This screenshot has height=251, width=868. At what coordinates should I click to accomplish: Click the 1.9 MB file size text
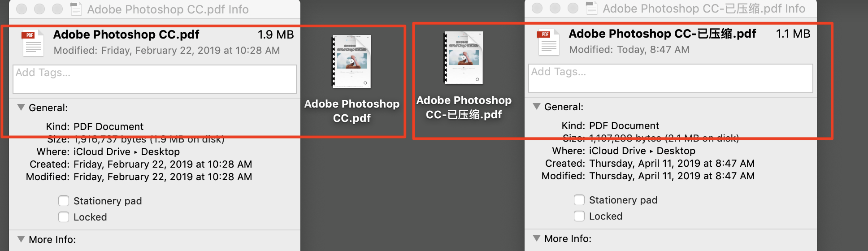(276, 35)
